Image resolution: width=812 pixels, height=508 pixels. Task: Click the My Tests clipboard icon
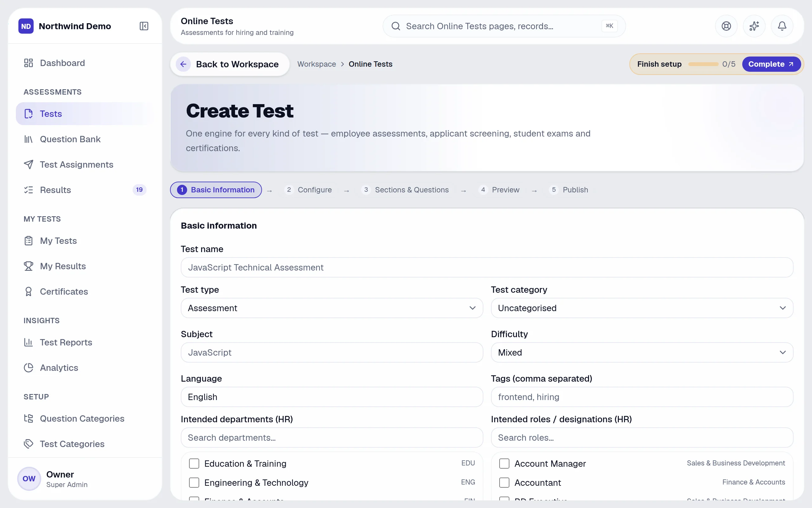(29, 241)
